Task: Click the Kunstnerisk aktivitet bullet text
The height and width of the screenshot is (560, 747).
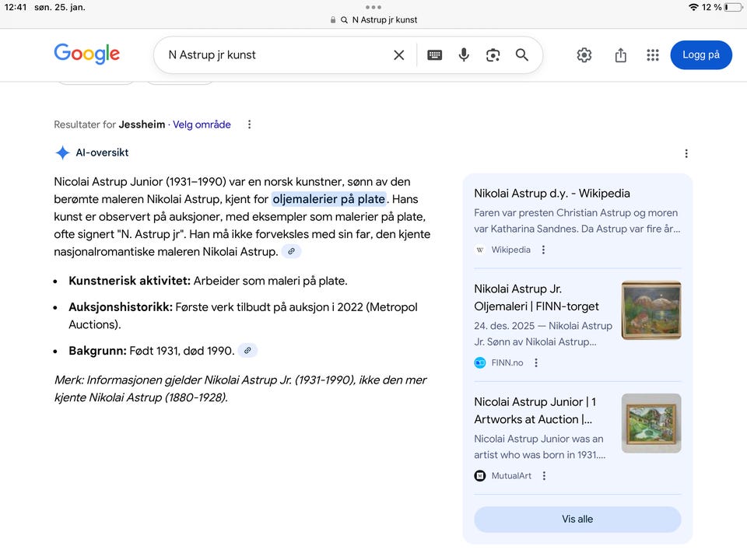Action: tap(209, 281)
